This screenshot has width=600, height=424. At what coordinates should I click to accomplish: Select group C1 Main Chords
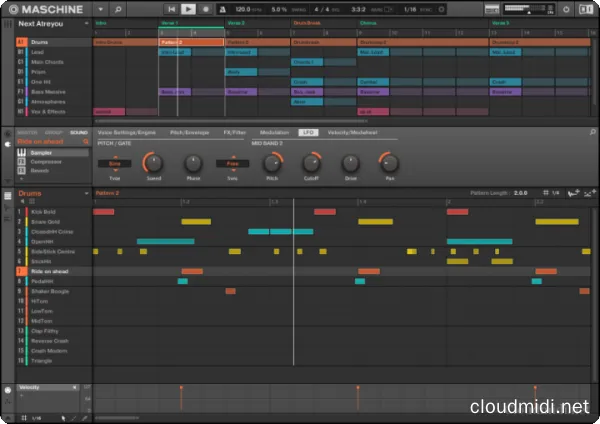[x=54, y=62]
